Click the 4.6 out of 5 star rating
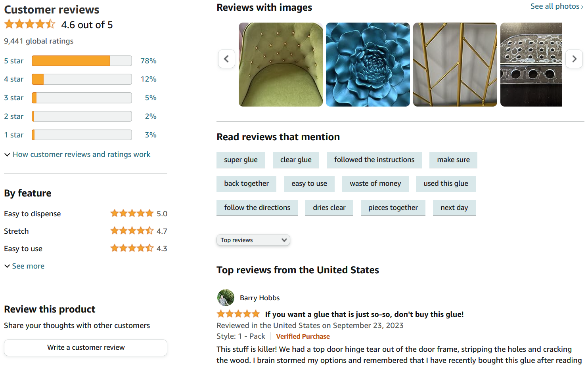This screenshot has height=366, width=588. click(30, 25)
